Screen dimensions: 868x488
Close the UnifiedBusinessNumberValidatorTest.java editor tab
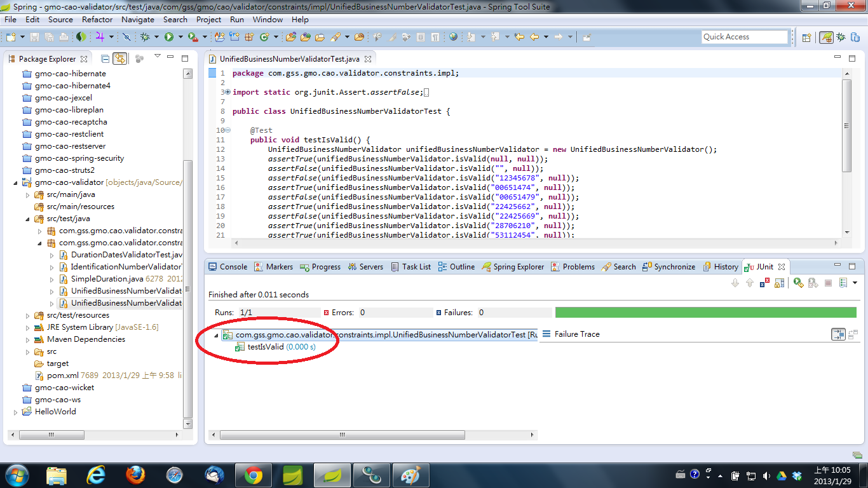pos(368,58)
